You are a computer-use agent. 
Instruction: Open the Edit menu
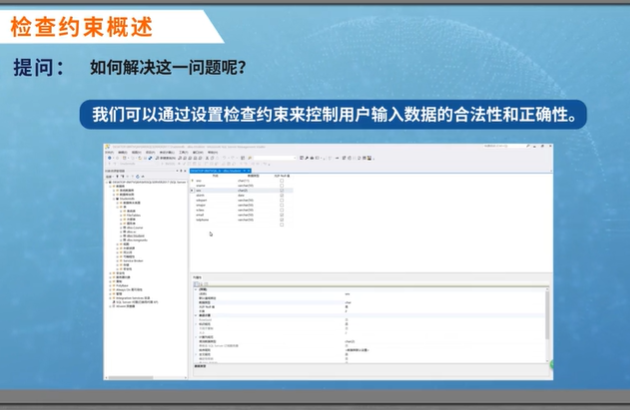(123, 152)
